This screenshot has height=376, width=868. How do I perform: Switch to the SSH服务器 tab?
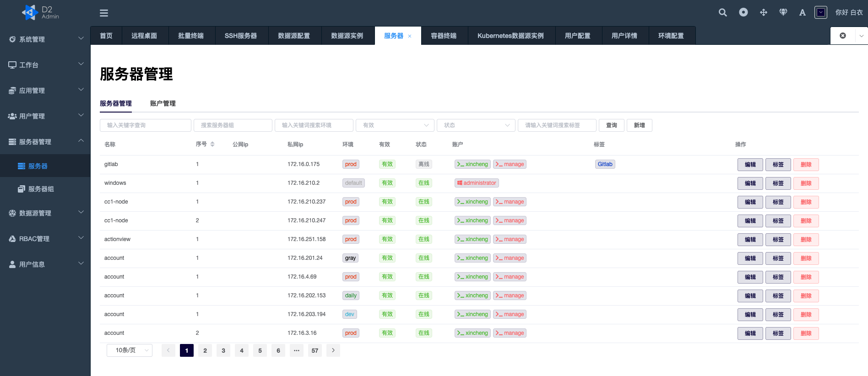[241, 36]
